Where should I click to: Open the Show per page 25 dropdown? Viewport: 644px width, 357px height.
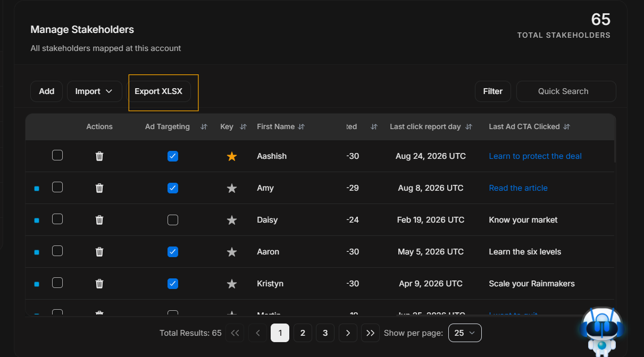[x=465, y=333]
